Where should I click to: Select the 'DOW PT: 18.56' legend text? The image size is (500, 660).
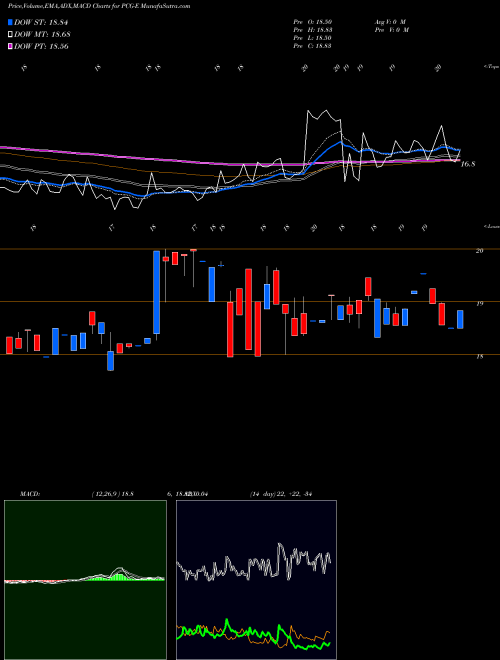click(41, 46)
